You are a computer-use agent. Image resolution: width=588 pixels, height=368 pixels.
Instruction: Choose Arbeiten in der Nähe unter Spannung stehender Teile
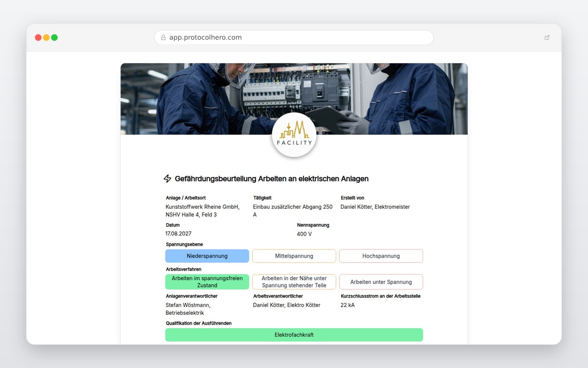point(294,282)
